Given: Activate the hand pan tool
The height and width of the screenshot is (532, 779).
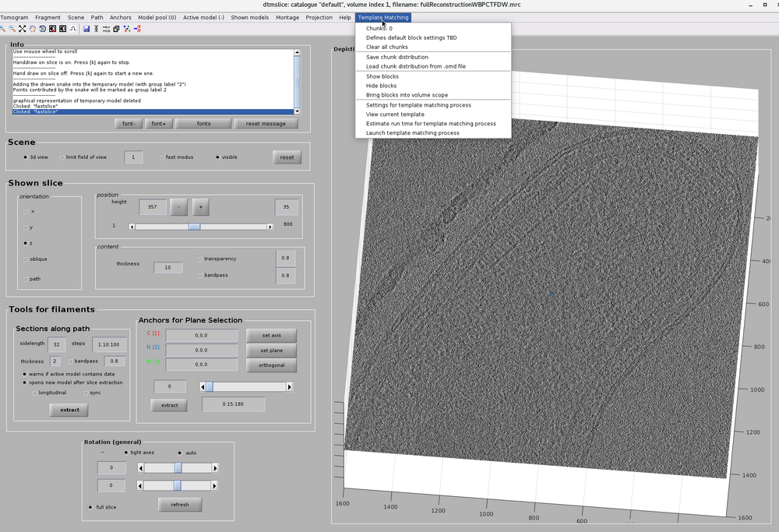Looking at the screenshot, I should coord(33,29).
